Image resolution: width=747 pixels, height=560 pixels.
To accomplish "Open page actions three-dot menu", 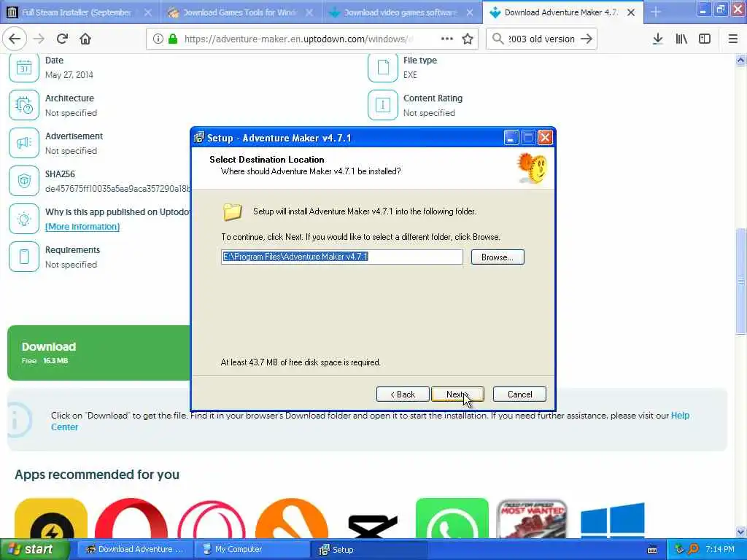I will (x=447, y=39).
